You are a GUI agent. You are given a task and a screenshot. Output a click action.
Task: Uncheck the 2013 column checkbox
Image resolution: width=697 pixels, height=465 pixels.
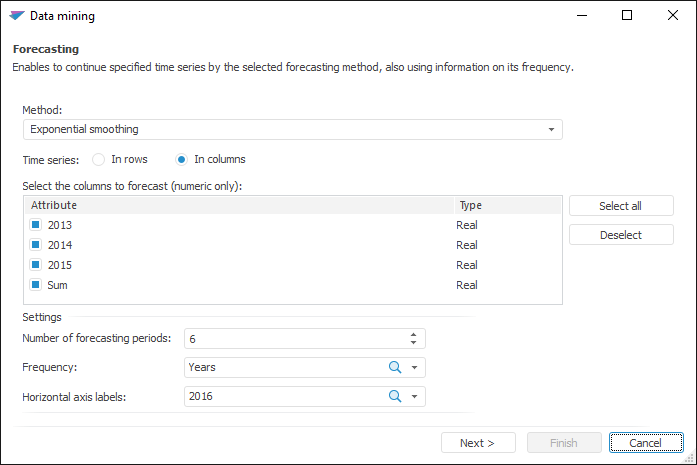35,225
